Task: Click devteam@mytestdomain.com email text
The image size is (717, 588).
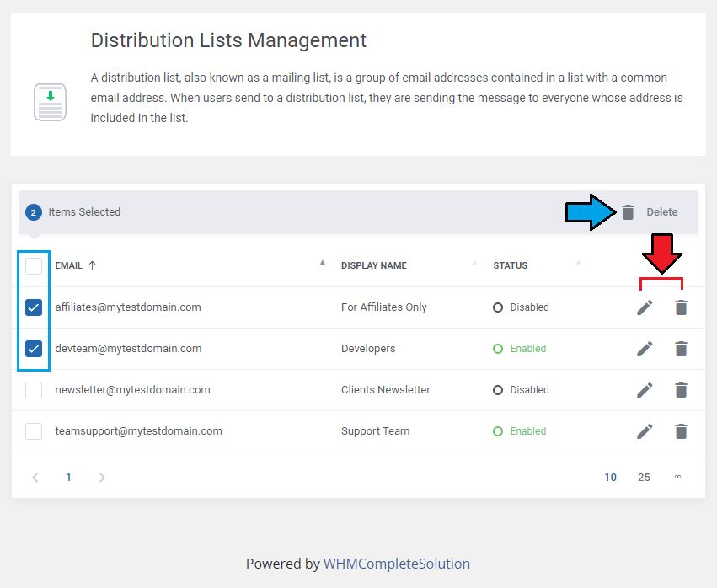Action: (x=129, y=349)
